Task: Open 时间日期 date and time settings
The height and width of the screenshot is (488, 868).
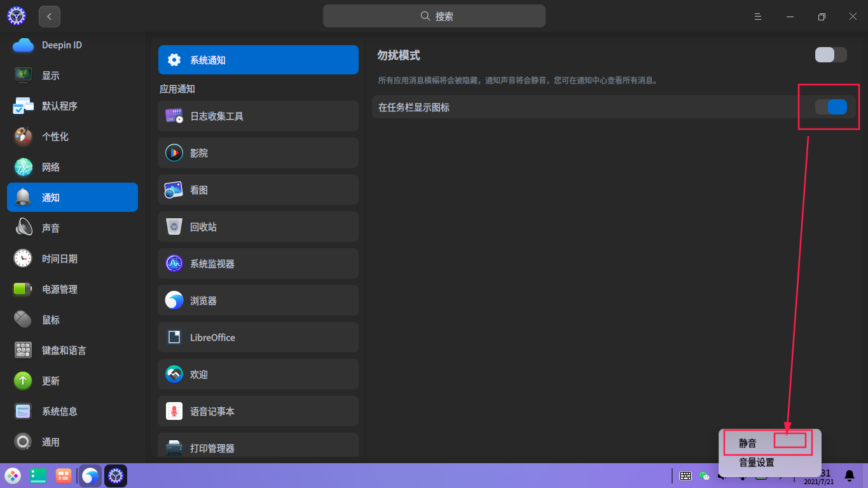Action: [72, 259]
